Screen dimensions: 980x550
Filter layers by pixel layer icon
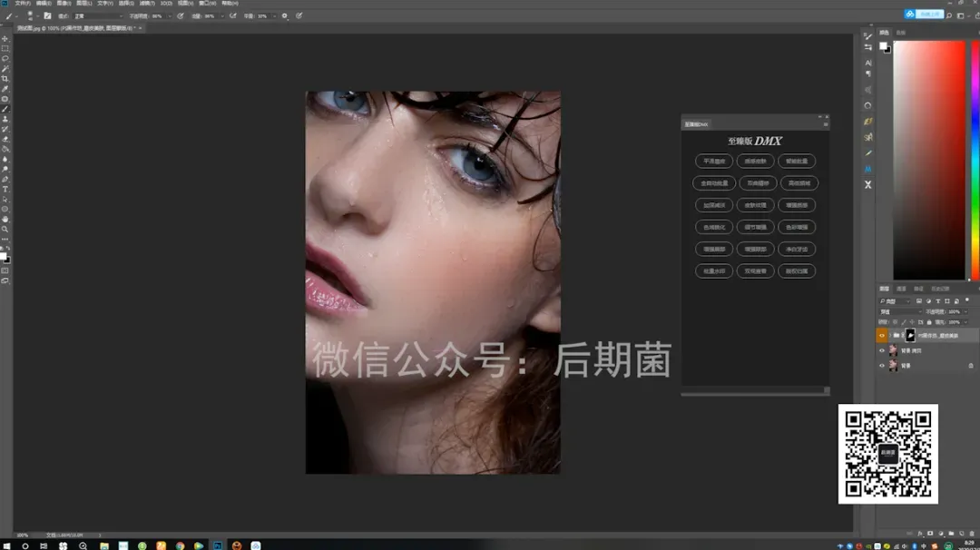click(918, 301)
